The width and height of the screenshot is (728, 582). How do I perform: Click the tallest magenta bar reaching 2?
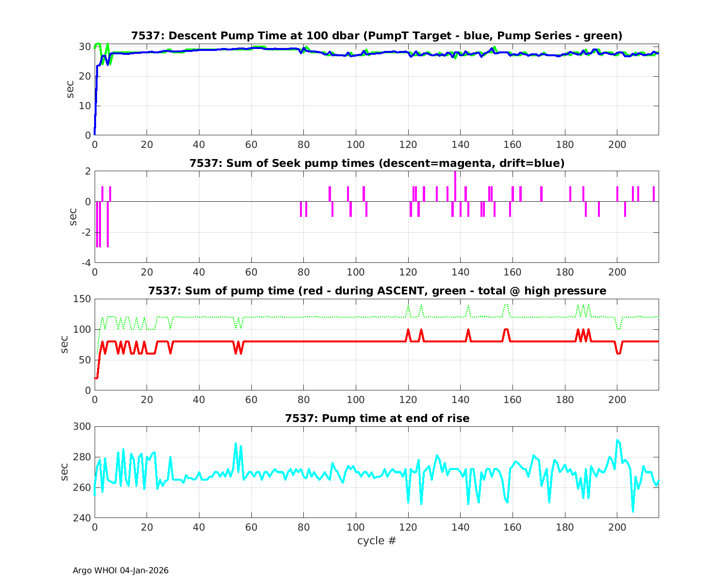pos(455,186)
